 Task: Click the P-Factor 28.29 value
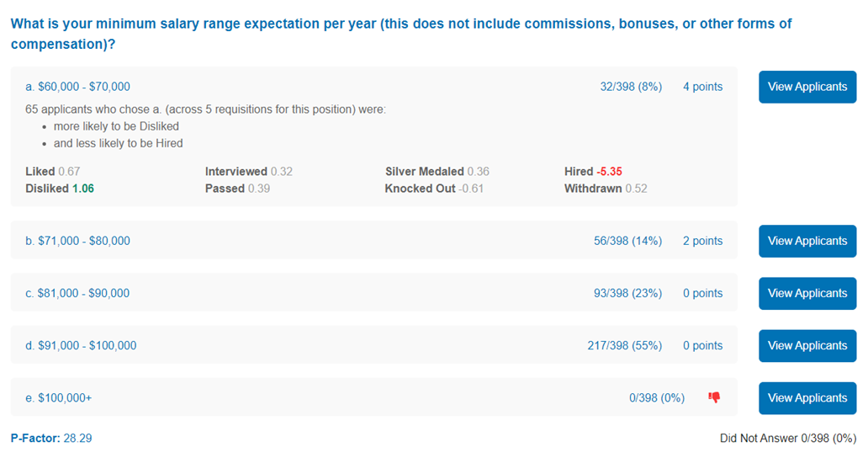[x=51, y=439]
